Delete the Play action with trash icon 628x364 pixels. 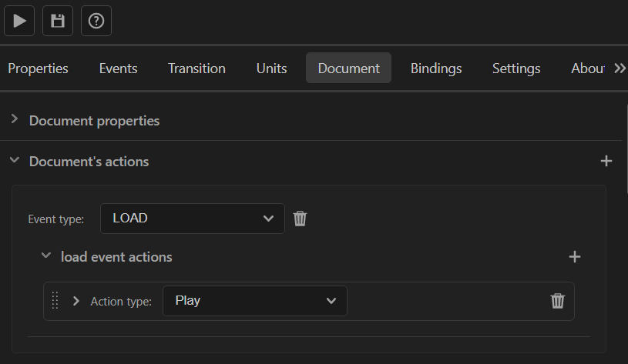[x=558, y=301]
